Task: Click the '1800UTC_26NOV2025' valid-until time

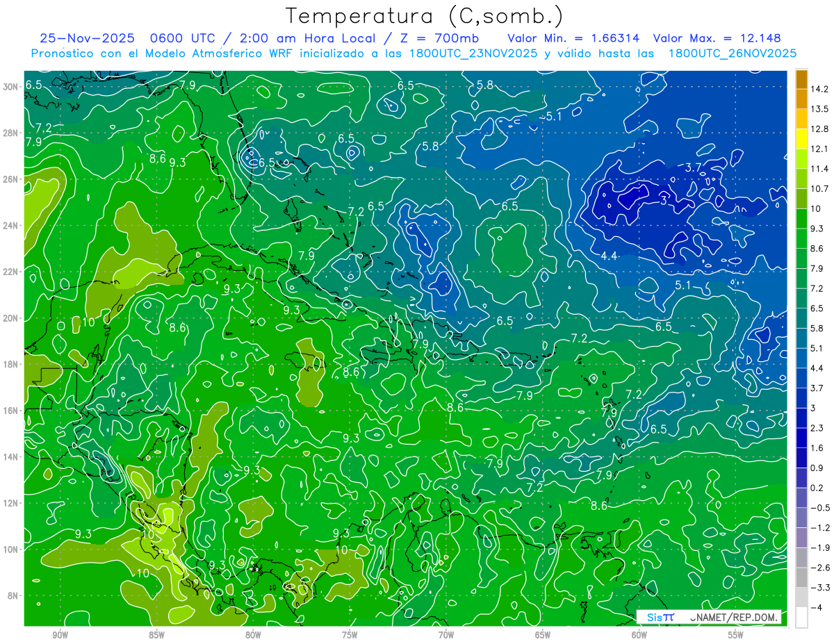Action: 732,53
